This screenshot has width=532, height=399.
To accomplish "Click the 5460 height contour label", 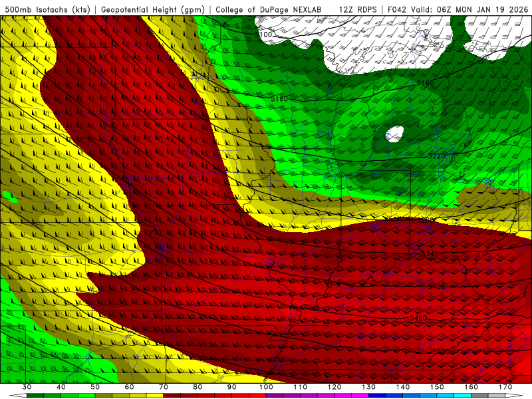I will [x=418, y=319].
